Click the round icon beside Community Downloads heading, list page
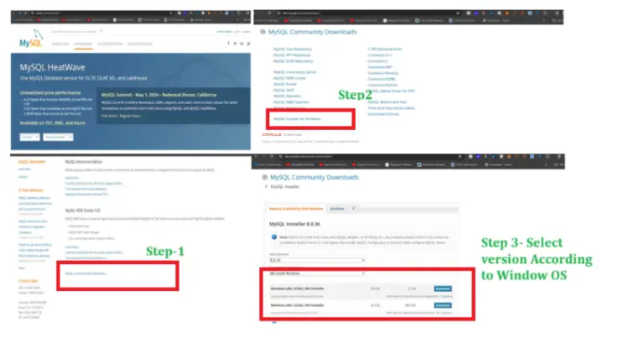 [262, 32]
